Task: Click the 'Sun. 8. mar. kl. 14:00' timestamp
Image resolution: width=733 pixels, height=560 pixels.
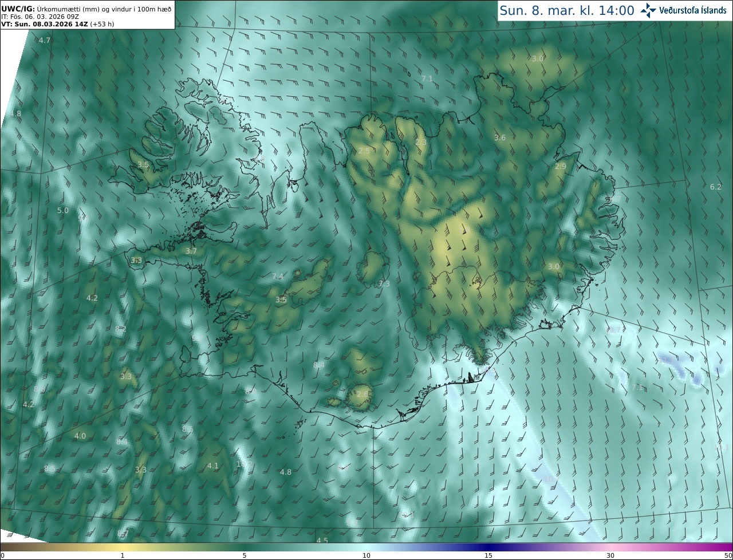Action: [567, 10]
